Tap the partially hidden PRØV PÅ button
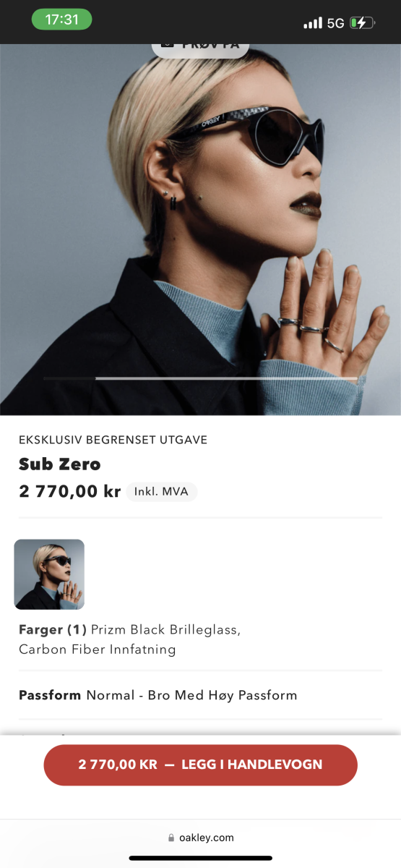 pos(200,48)
